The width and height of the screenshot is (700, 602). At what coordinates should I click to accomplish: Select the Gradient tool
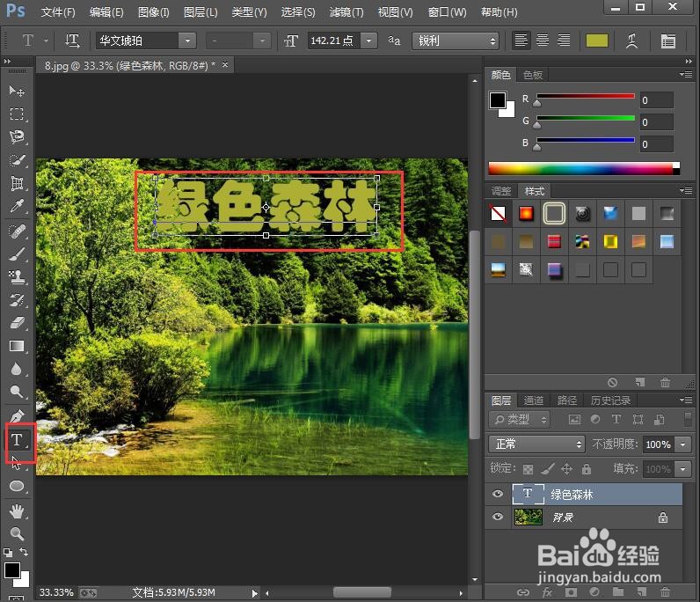[17, 346]
